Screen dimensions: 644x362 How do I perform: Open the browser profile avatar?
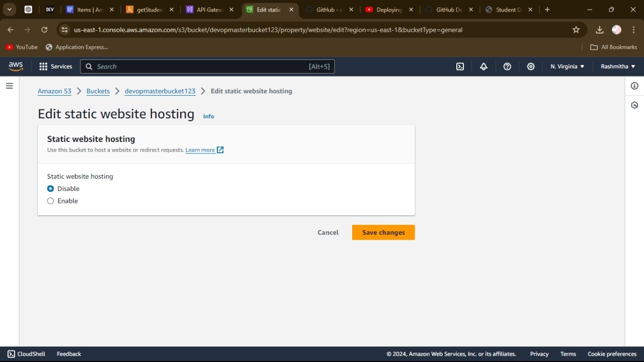coord(616,30)
